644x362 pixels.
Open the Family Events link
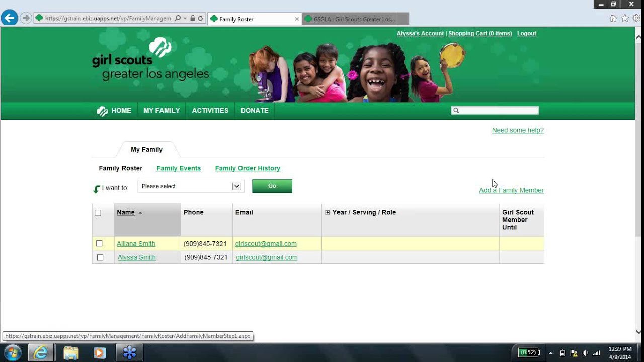pos(179,168)
